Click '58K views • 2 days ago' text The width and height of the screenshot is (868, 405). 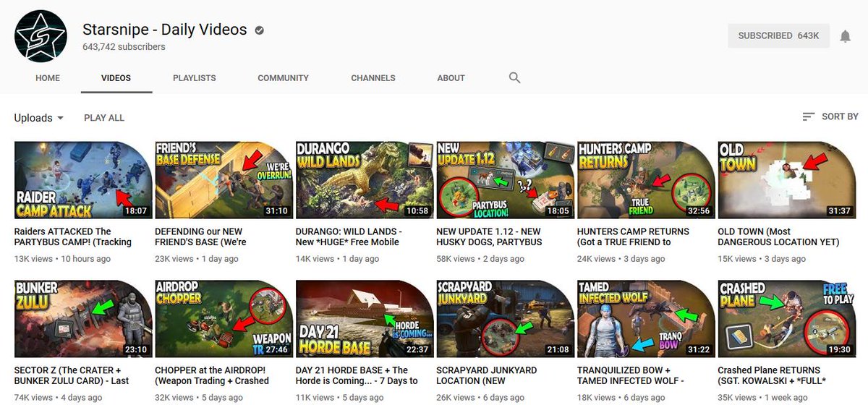pos(480,259)
